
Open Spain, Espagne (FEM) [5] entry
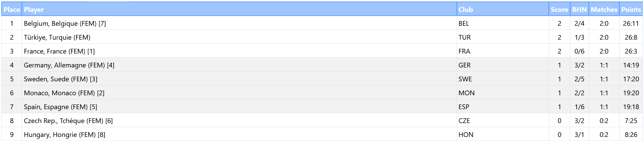pyautogui.click(x=60, y=107)
